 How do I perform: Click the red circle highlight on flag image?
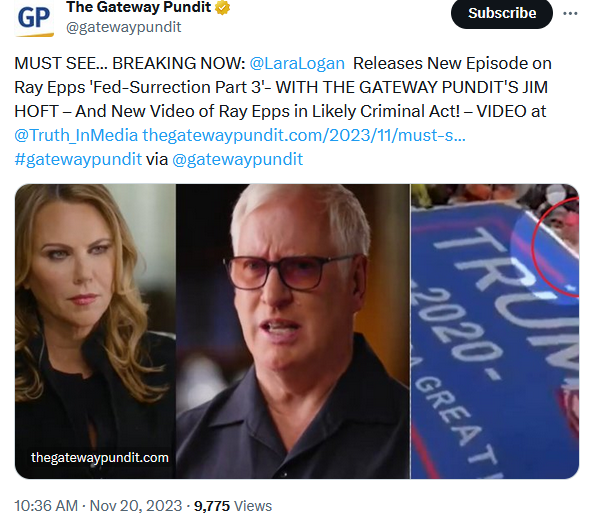click(556, 245)
